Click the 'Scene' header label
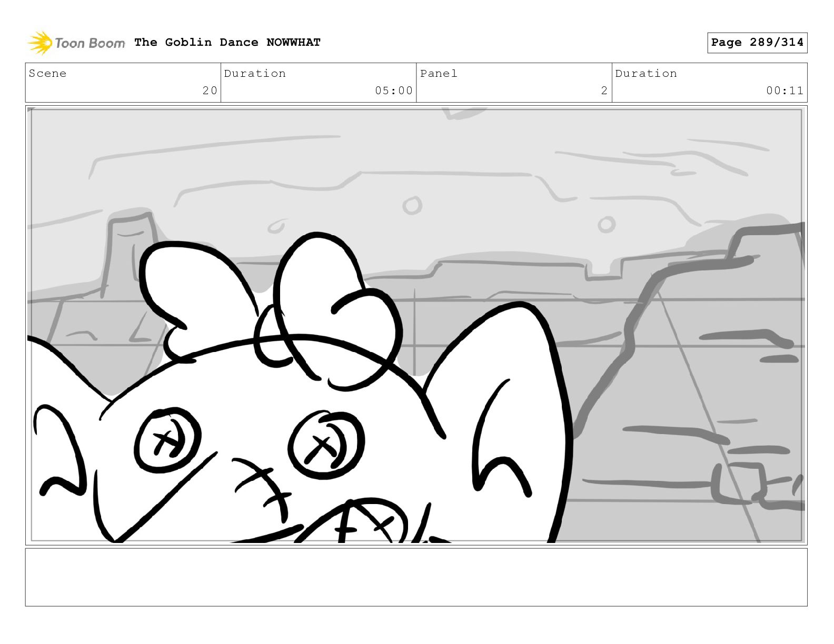 48,74
